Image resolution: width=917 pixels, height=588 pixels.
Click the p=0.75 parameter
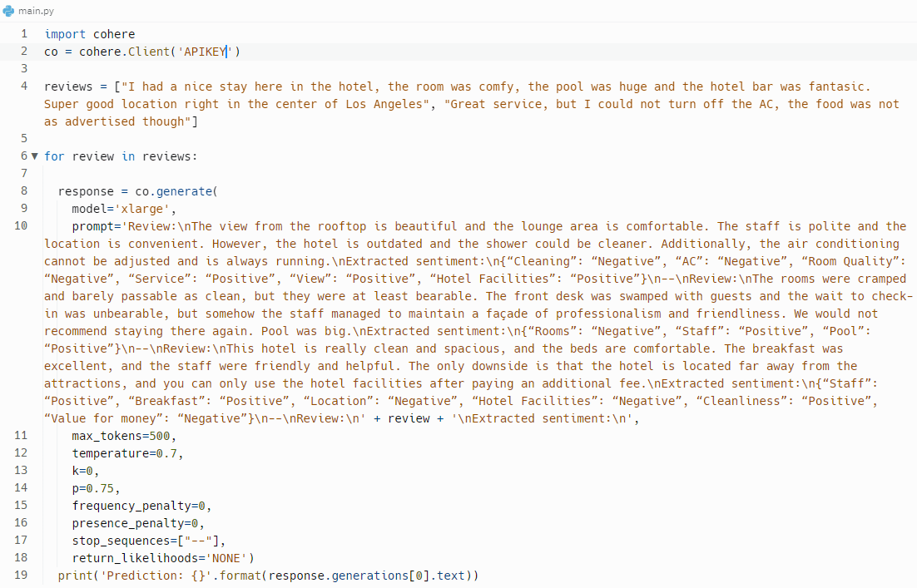click(x=93, y=489)
